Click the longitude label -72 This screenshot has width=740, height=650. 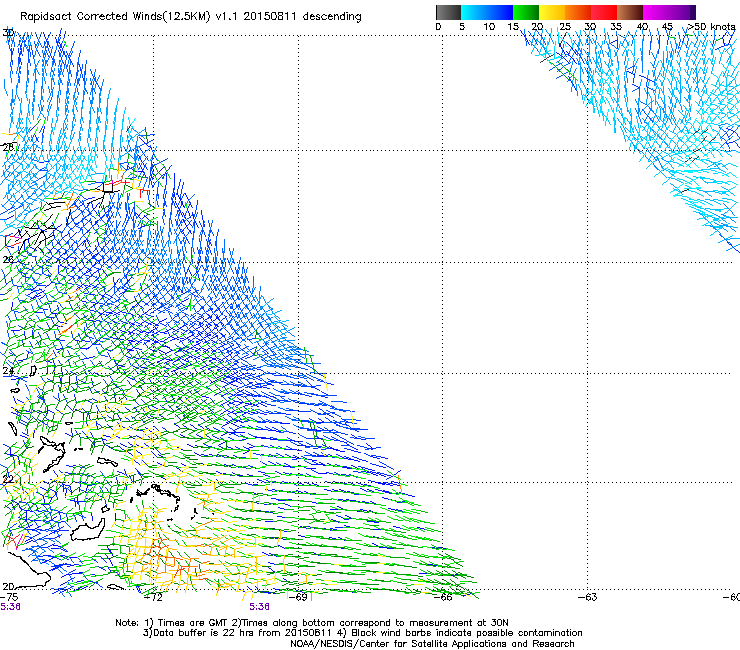pyautogui.click(x=153, y=597)
